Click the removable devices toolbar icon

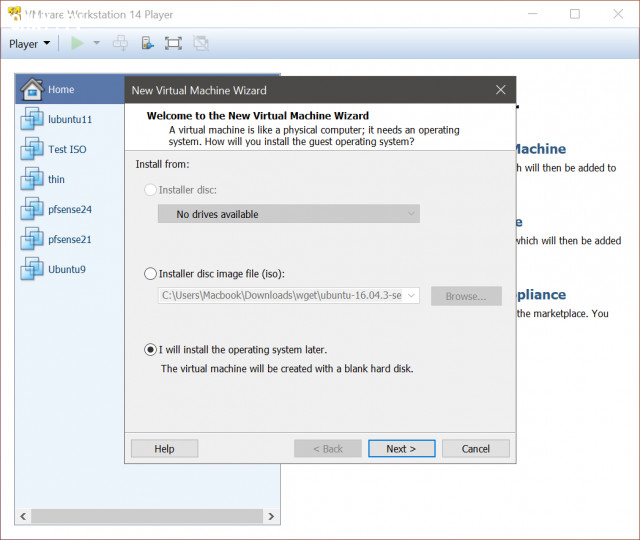point(147,43)
